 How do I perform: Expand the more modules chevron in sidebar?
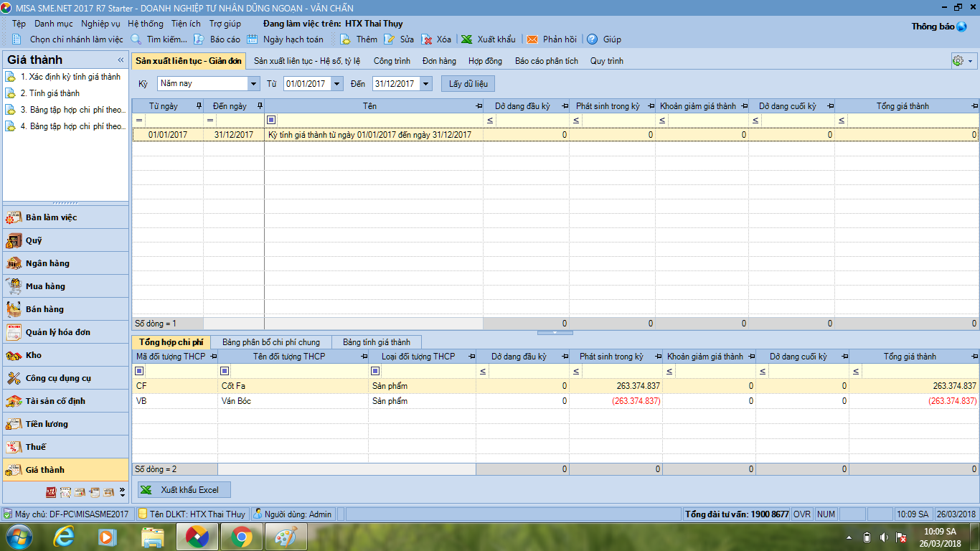tap(122, 492)
